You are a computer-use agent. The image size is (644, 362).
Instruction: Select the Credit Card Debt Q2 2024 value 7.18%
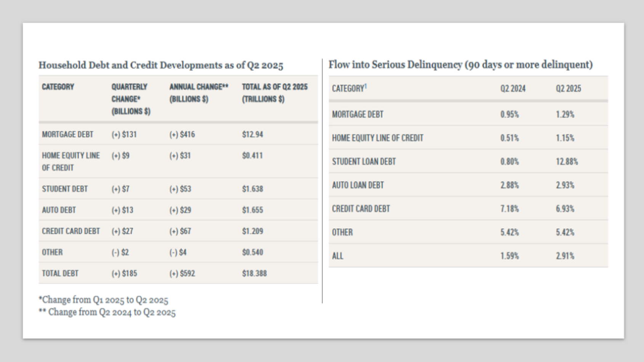point(509,209)
